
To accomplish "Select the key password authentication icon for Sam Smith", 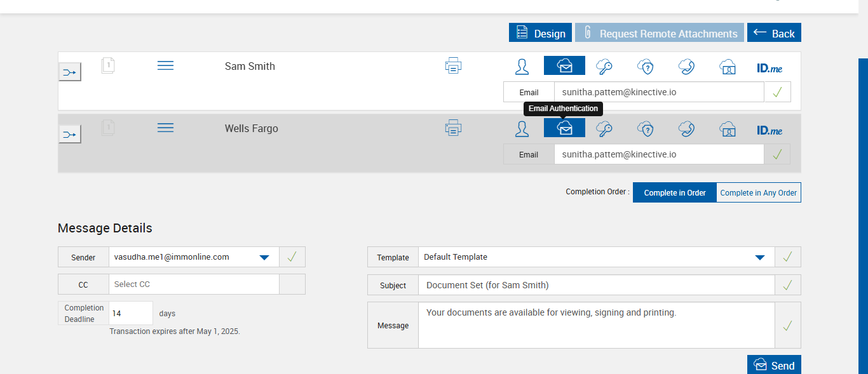I will pos(604,66).
